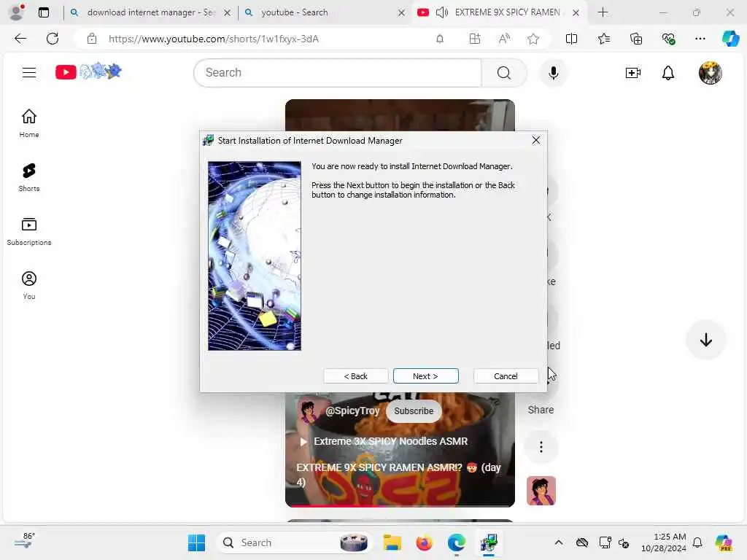Open Extreme 3X SPICY Noodles ASMR link
The height and width of the screenshot is (560, 747).
[x=391, y=441]
